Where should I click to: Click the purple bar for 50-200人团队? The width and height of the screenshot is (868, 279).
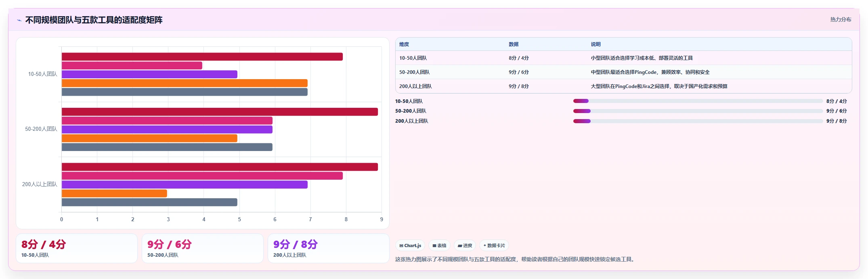click(x=167, y=130)
